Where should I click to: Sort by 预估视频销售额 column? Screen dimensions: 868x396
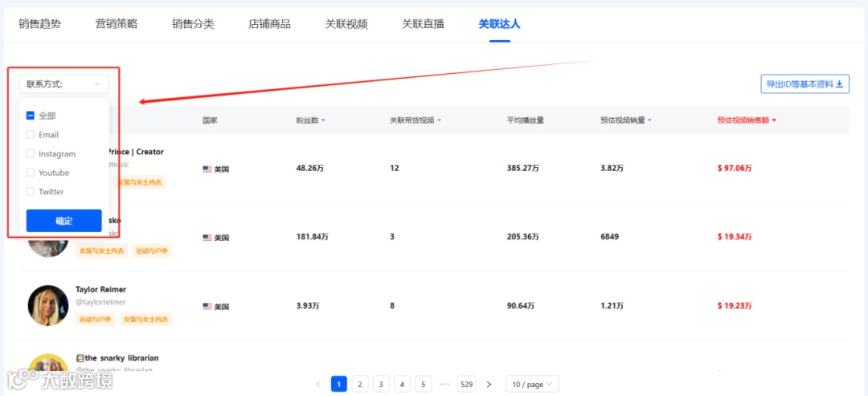coord(746,120)
